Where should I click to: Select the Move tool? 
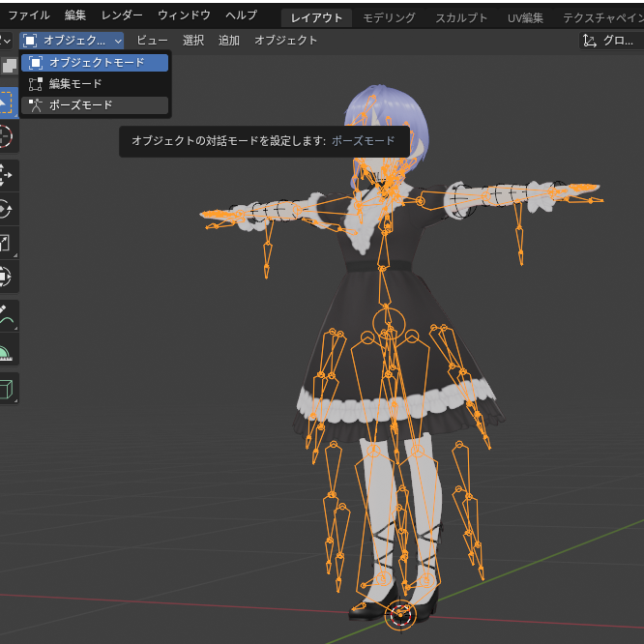tap(7, 175)
